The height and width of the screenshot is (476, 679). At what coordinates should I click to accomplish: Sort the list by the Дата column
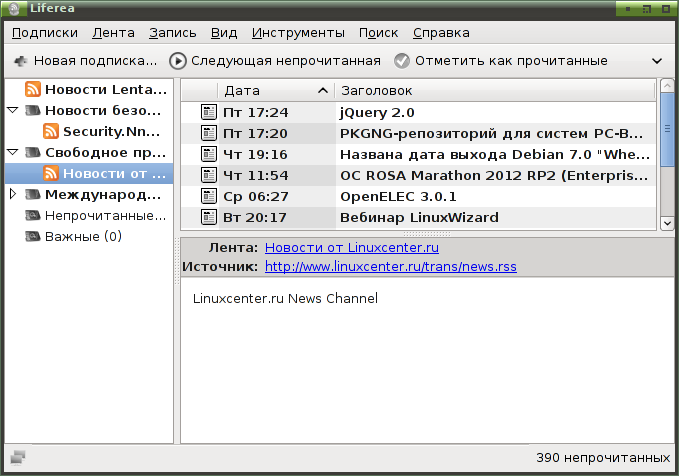coord(276,91)
